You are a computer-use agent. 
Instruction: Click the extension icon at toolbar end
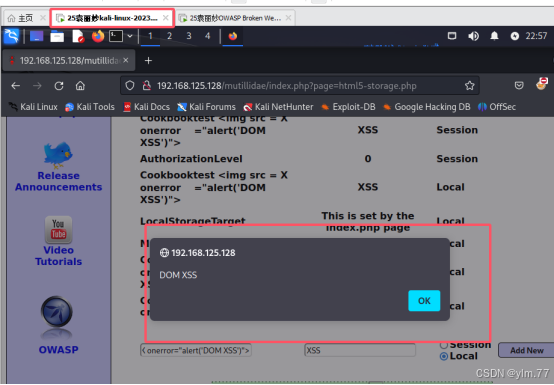click(x=541, y=85)
